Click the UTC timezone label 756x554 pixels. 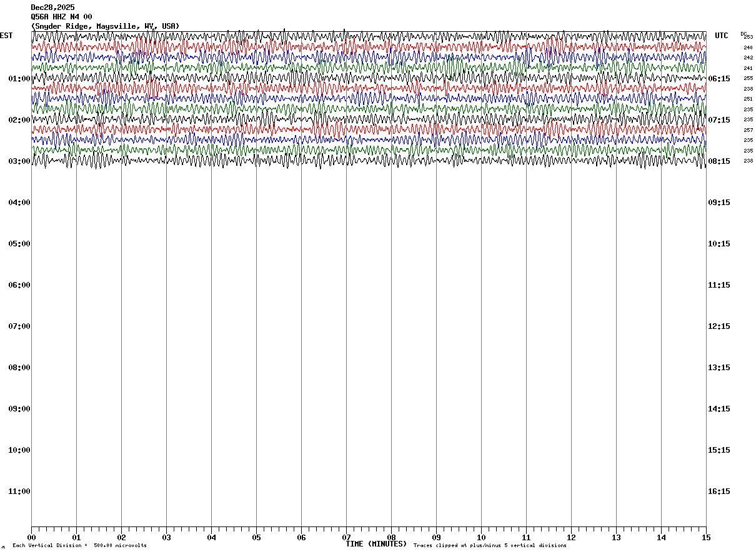(722, 36)
